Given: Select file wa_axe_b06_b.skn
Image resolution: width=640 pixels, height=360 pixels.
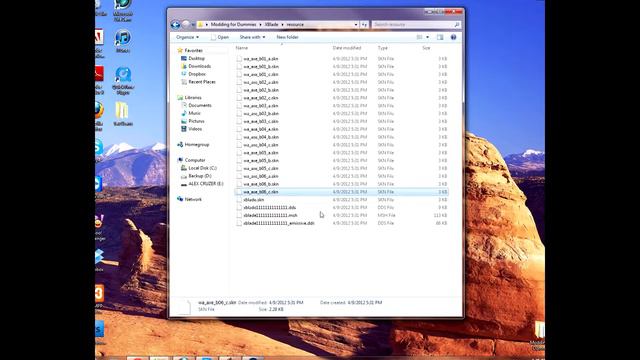Looking at the screenshot, I should click(x=261, y=184).
